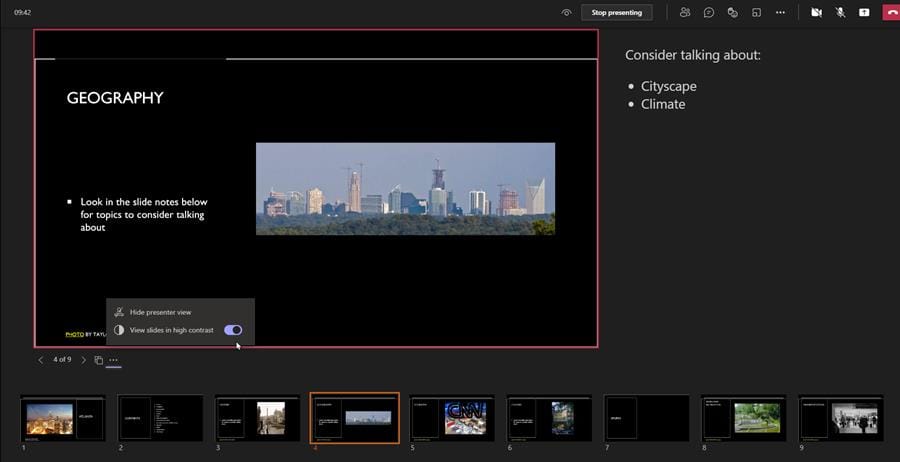The height and width of the screenshot is (462, 900).
Task: Select slide 8 thumbnail with park photo
Action: [743, 418]
